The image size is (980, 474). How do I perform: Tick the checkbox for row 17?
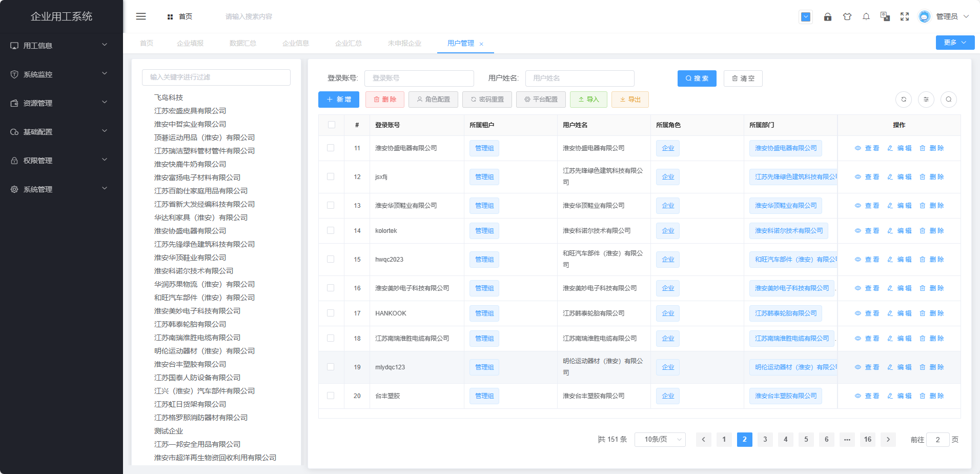[x=331, y=313]
